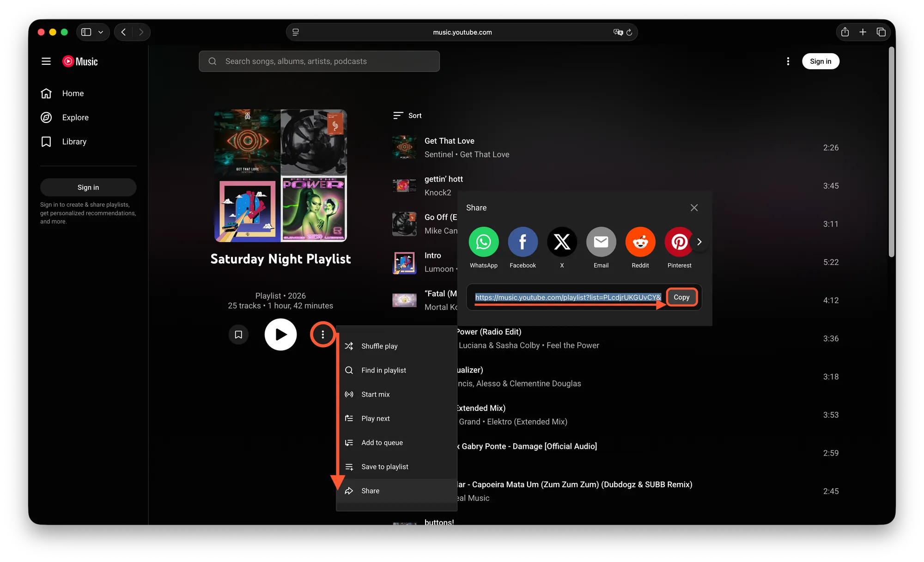This screenshot has height=562, width=924.
Task: Open settings three-dot menu near Sign in
Action: click(x=788, y=61)
